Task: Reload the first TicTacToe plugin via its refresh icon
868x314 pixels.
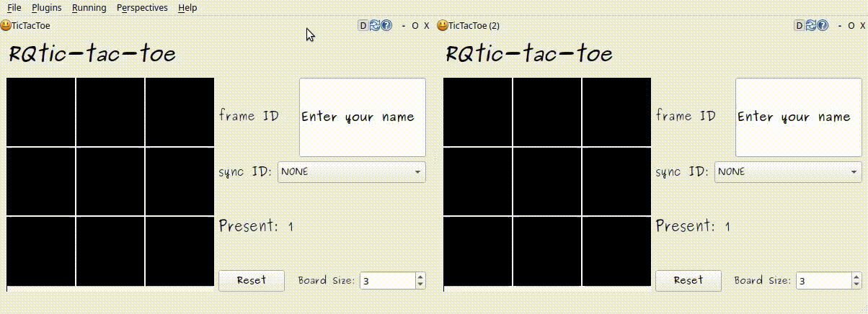Action: coord(375,25)
